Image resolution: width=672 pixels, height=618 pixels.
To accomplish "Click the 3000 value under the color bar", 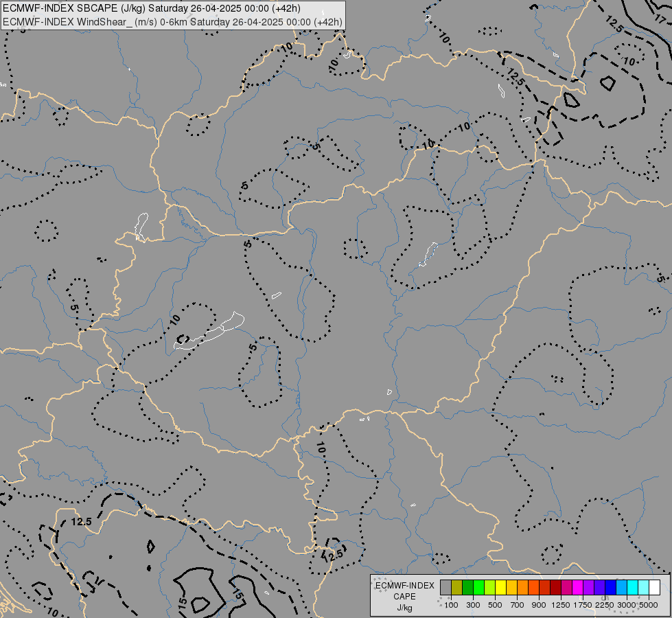I will tap(627, 605).
